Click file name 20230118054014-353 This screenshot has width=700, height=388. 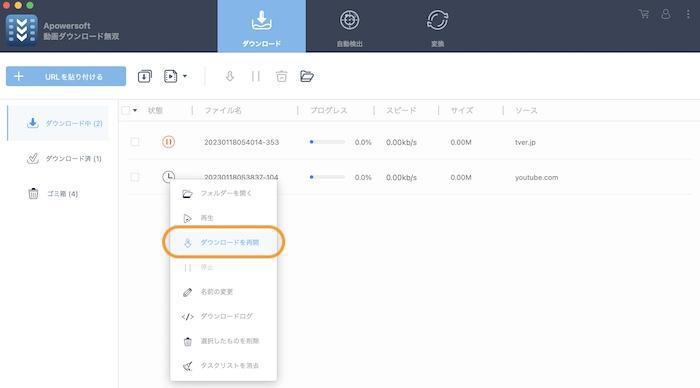pos(242,142)
